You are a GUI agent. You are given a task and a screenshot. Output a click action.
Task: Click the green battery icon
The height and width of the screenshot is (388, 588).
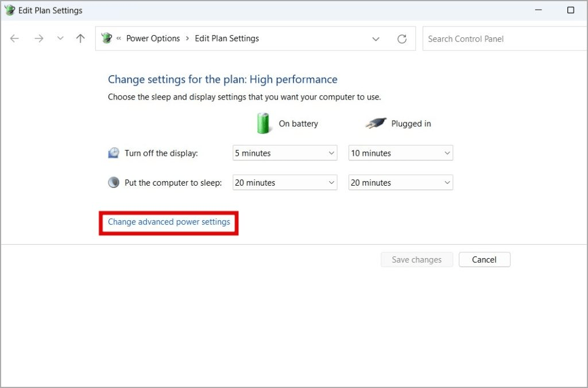263,123
